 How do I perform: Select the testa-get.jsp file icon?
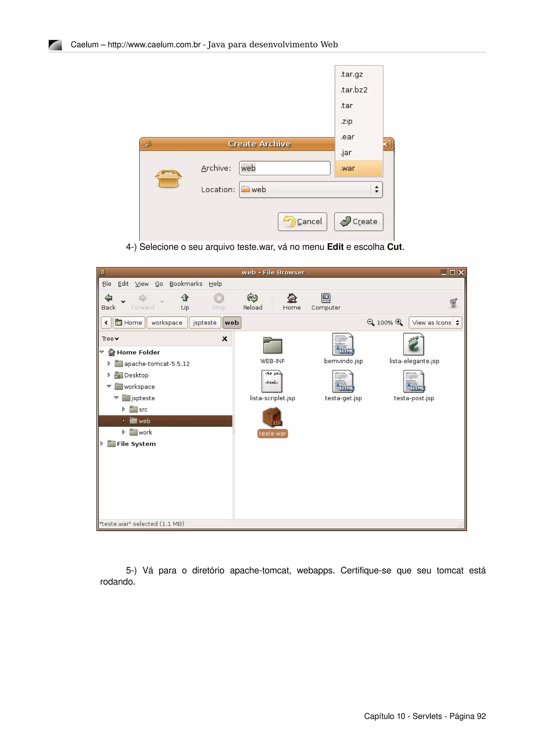pyautogui.click(x=343, y=381)
